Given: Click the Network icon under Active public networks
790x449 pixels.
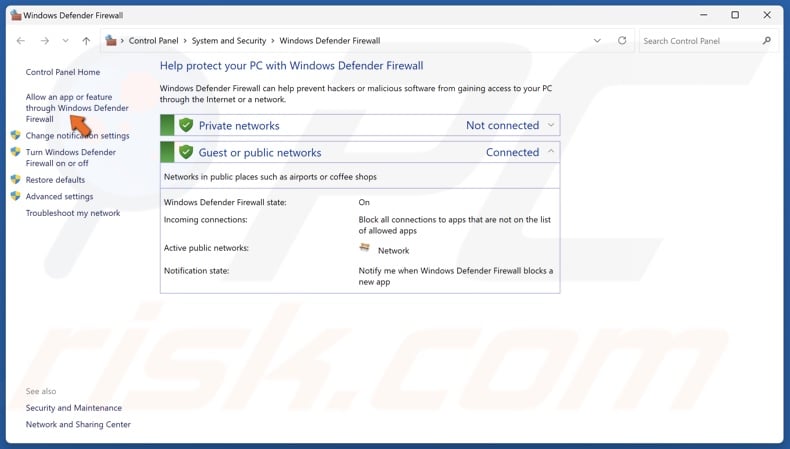Looking at the screenshot, I should (365, 247).
